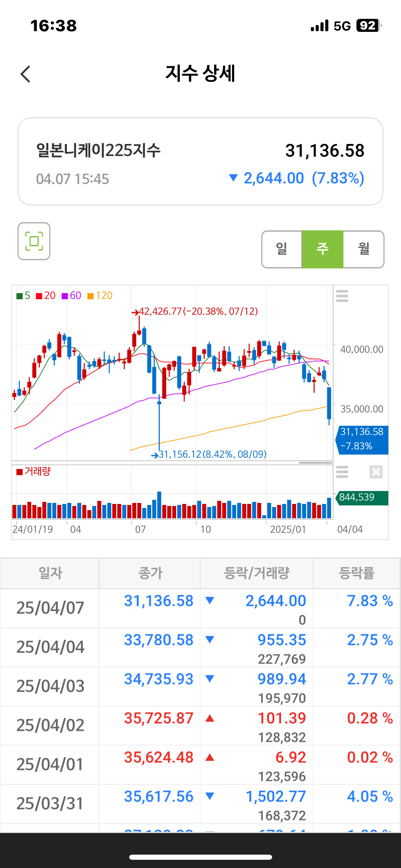Image resolution: width=401 pixels, height=868 pixels.
Task: Tap change rate 4.05 %
Action: click(x=370, y=796)
